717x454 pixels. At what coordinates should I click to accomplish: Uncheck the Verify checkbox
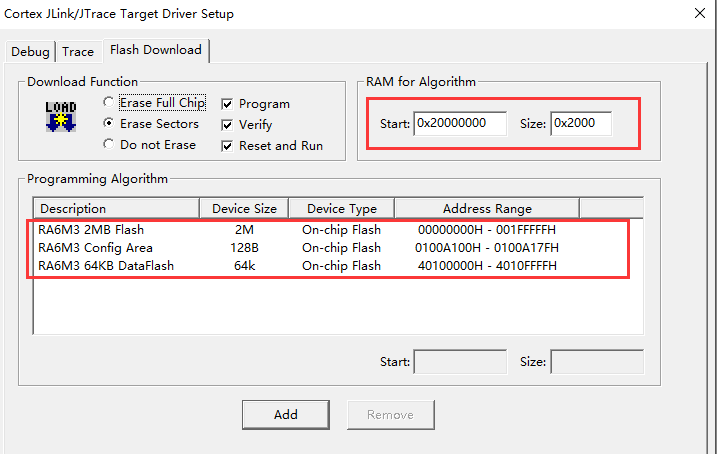coord(227,125)
